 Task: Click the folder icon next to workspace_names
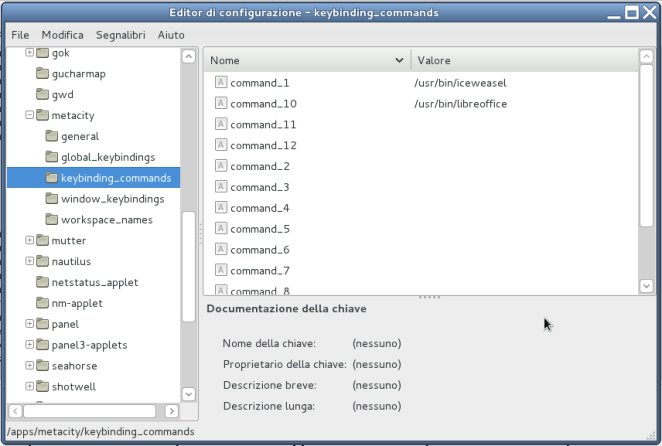pyautogui.click(x=52, y=220)
